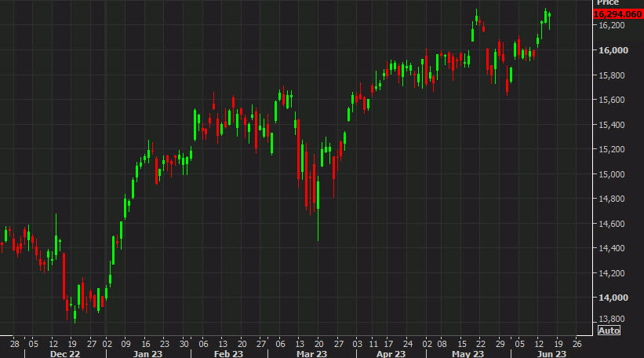
Task: Select the 15,000 price axis label
Action: tap(612, 174)
